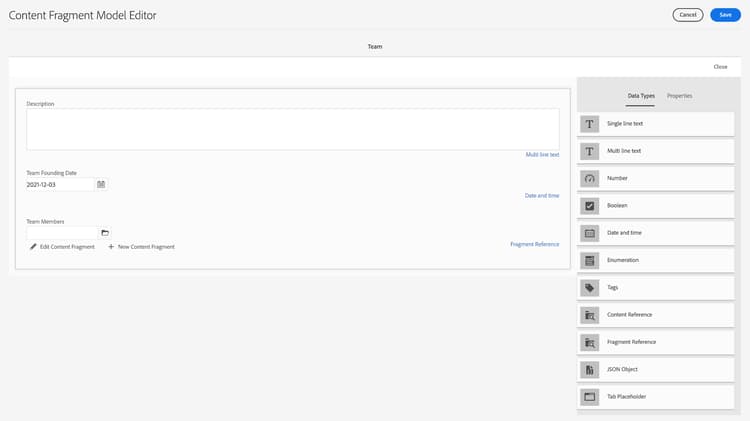
Task: Click the 'Tags' data type label
Action: click(612, 288)
